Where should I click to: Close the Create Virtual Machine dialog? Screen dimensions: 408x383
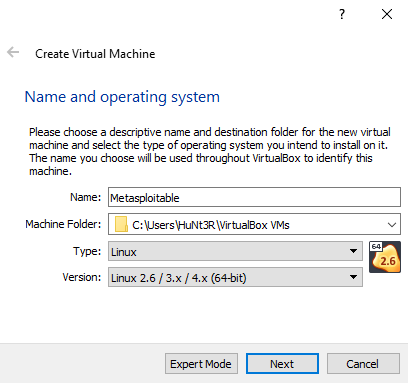(x=387, y=14)
